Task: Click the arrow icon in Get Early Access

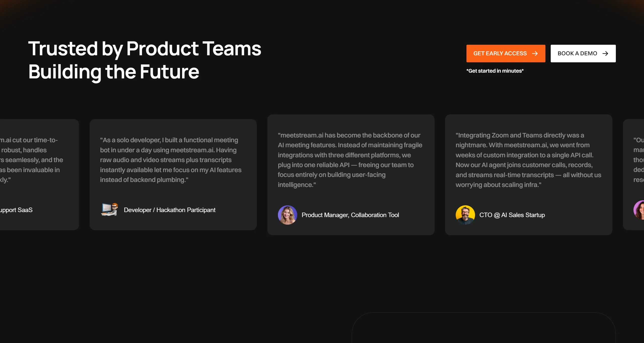Action: pos(535,54)
